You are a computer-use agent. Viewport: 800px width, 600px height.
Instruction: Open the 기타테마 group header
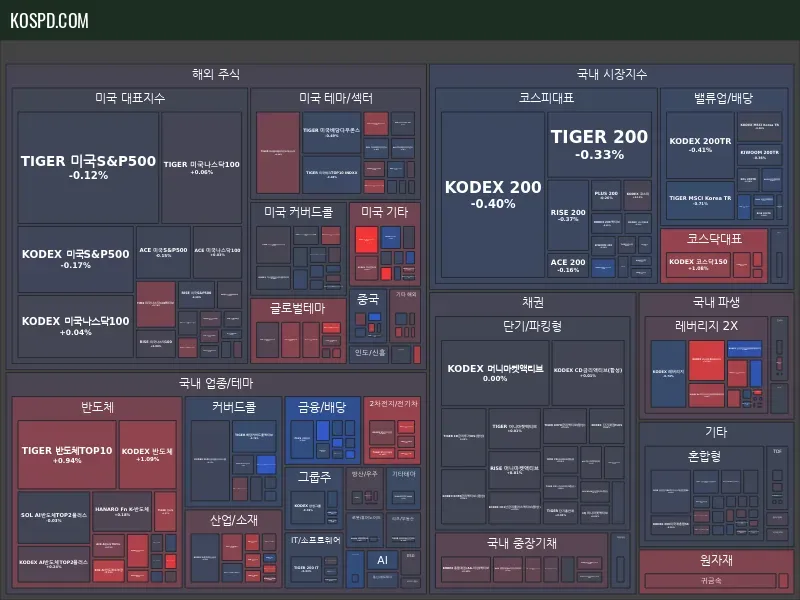point(403,474)
